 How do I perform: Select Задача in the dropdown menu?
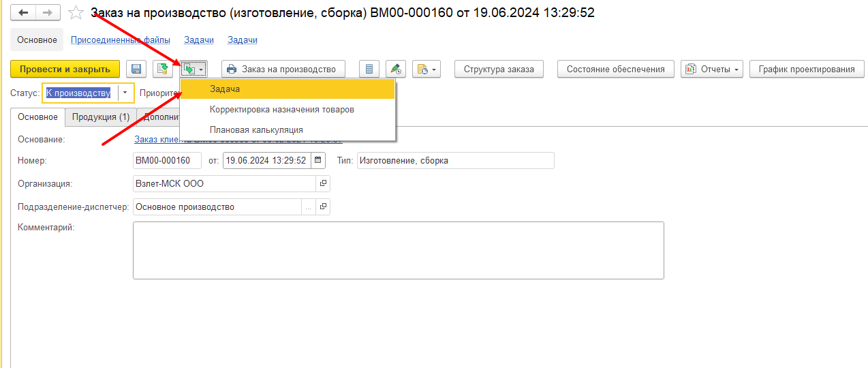coord(288,89)
